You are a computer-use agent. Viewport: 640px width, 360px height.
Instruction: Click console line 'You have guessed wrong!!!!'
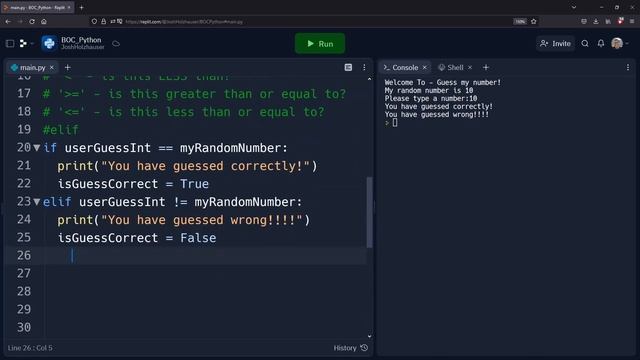tap(437, 115)
